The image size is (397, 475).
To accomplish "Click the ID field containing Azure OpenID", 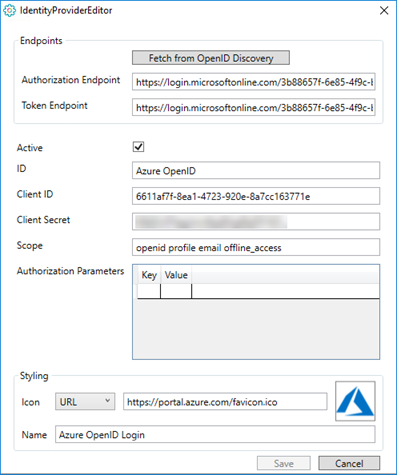I will pos(256,171).
